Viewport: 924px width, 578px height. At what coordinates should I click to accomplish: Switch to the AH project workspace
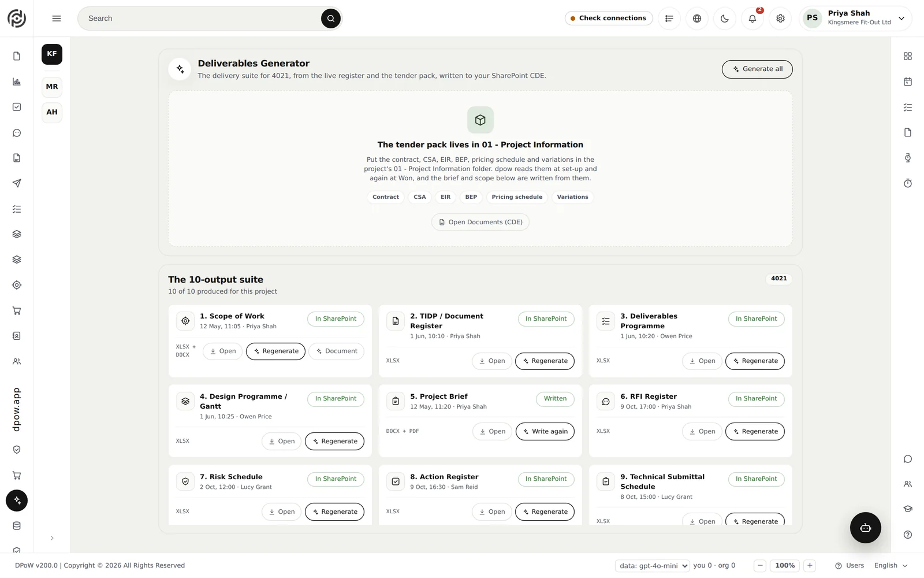[52, 112]
